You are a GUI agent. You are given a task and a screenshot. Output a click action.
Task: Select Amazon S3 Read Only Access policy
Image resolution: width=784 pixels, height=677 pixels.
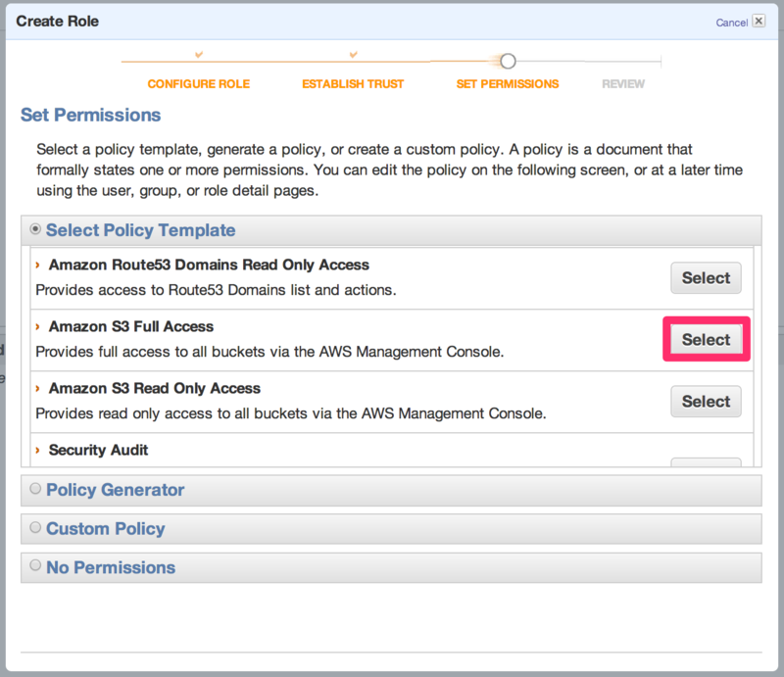706,402
